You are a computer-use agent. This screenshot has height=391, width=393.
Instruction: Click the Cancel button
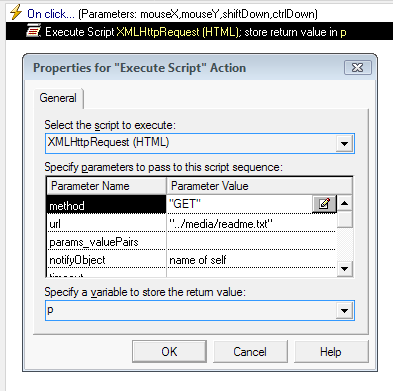click(250, 351)
